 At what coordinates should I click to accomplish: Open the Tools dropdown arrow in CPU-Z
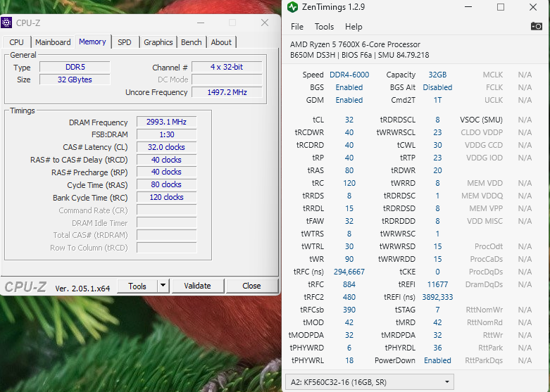pos(163,286)
